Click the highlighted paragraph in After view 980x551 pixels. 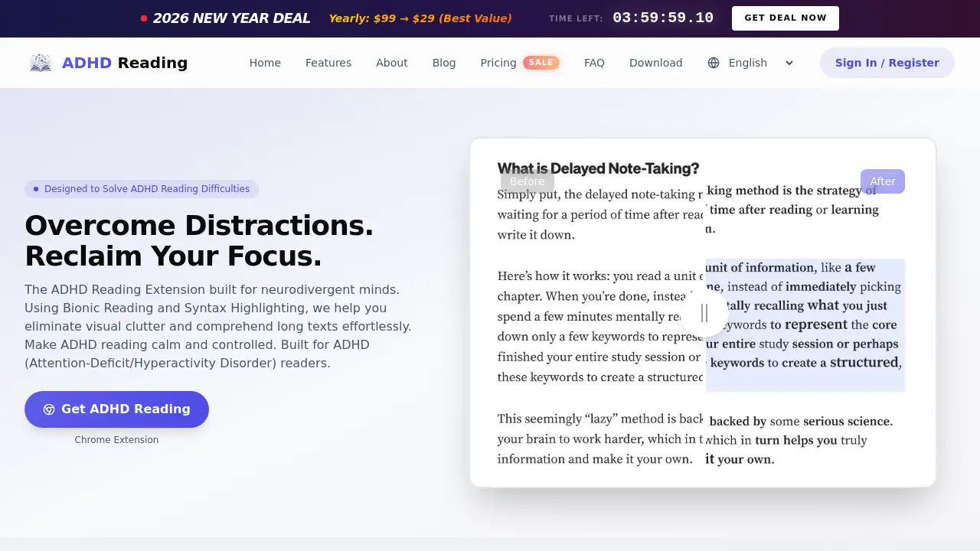pos(805,325)
